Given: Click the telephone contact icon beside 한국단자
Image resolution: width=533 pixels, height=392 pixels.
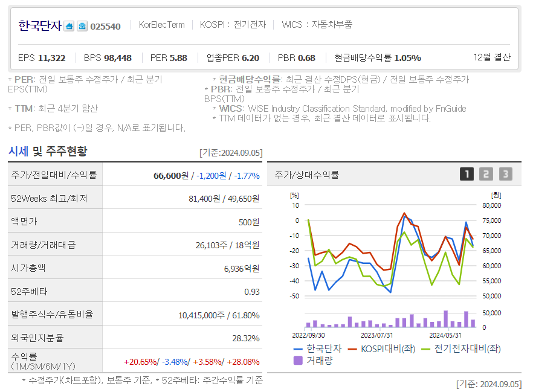Looking at the screenshot, I should (x=82, y=26).
